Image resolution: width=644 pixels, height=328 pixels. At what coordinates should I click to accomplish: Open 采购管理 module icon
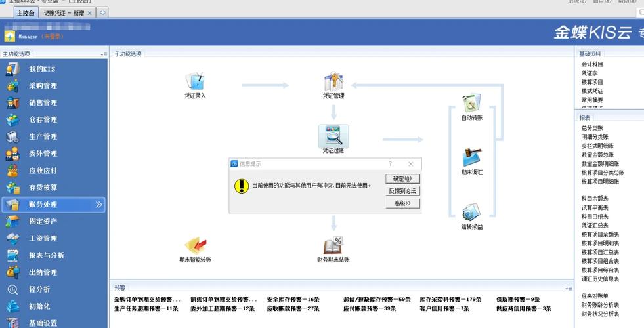tap(12, 86)
